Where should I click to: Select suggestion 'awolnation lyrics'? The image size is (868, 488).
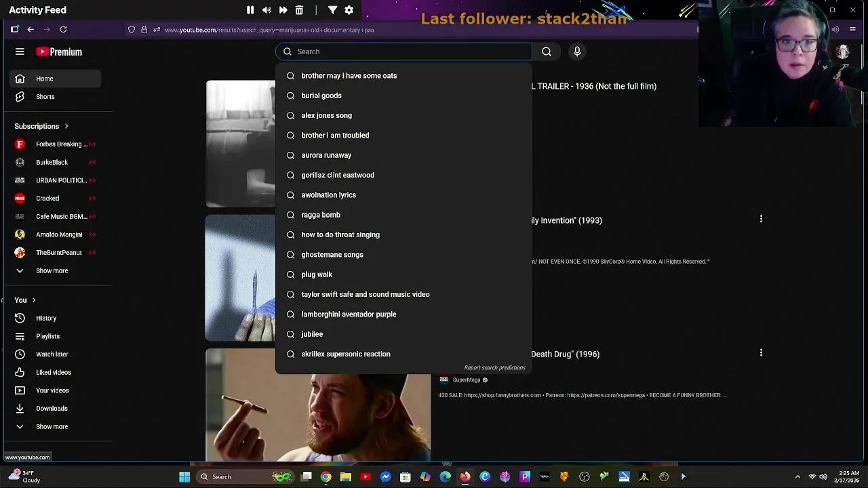[x=404, y=195]
